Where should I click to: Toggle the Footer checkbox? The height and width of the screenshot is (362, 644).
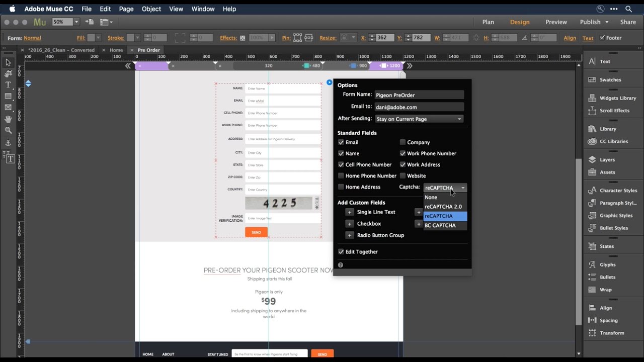click(x=603, y=38)
